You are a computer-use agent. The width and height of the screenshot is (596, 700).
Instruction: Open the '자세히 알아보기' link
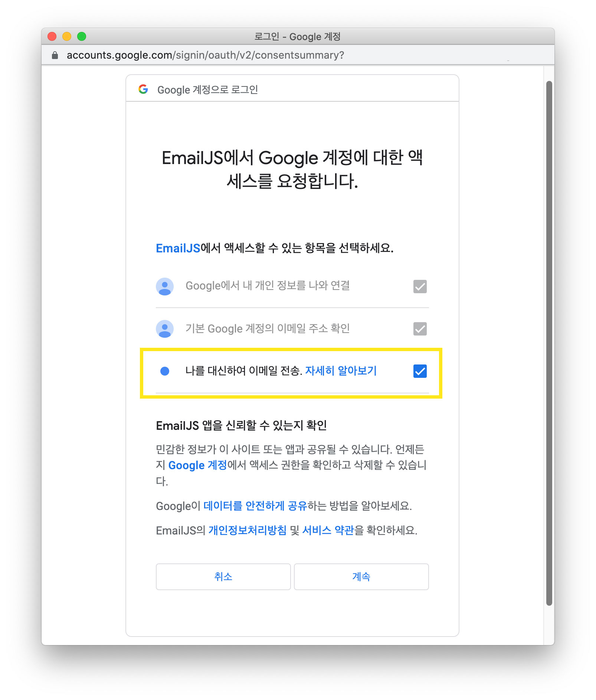tap(341, 371)
